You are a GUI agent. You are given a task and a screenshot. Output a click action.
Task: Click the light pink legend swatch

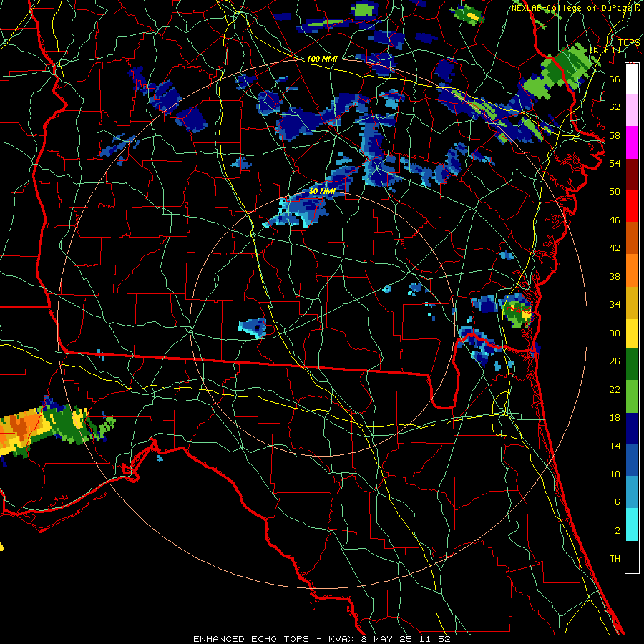(632, 110)
